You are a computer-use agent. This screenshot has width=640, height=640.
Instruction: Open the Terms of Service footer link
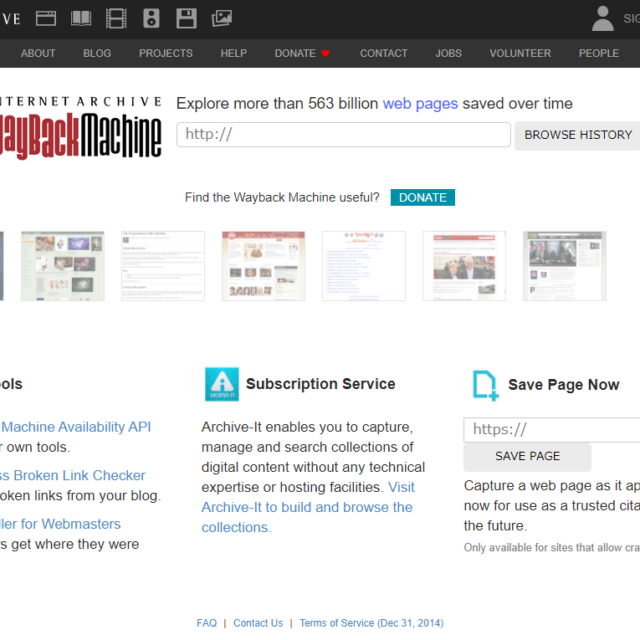[371, 623]
